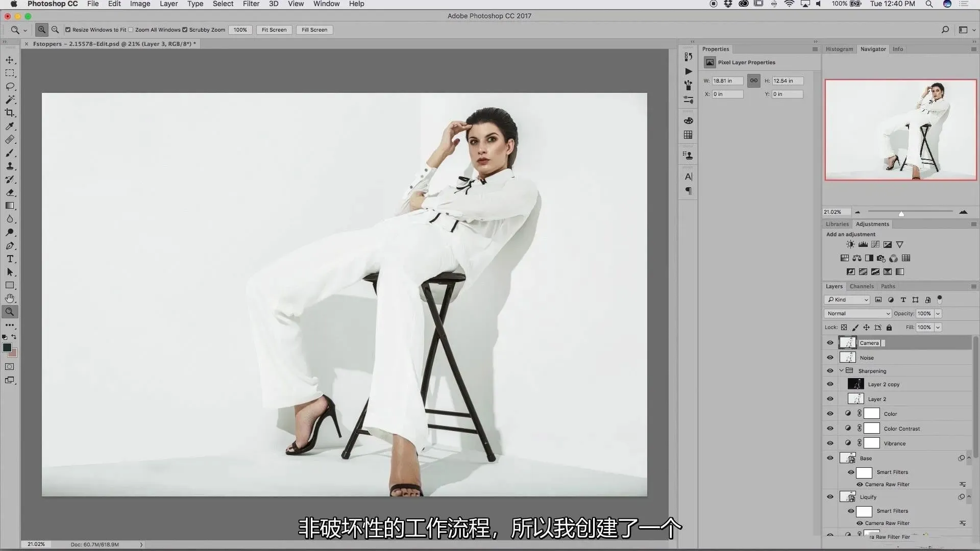Image resolution: width=980 pixels, height=551 pixels.
Task: Select the Eraser tool
Action: [10, 193]
